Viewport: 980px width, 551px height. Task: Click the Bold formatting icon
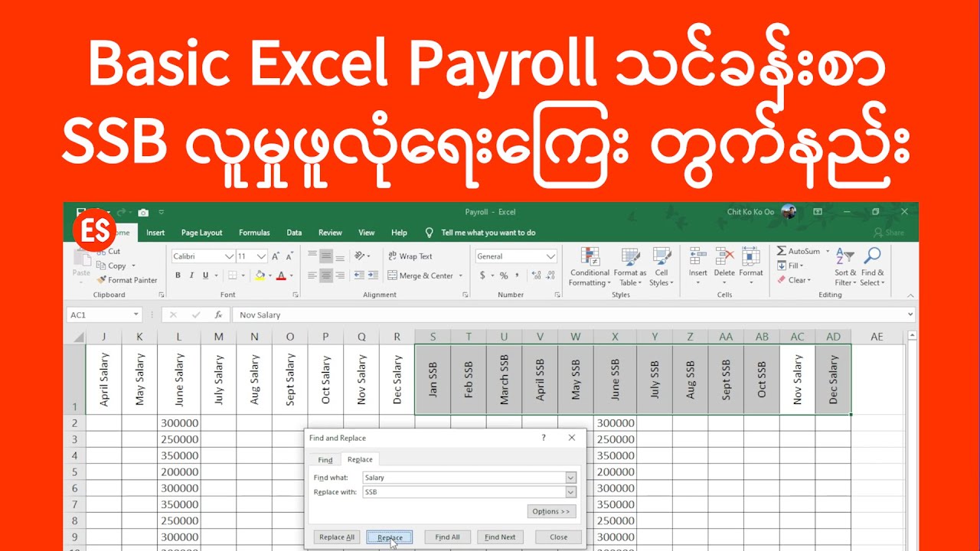(178, 275)
